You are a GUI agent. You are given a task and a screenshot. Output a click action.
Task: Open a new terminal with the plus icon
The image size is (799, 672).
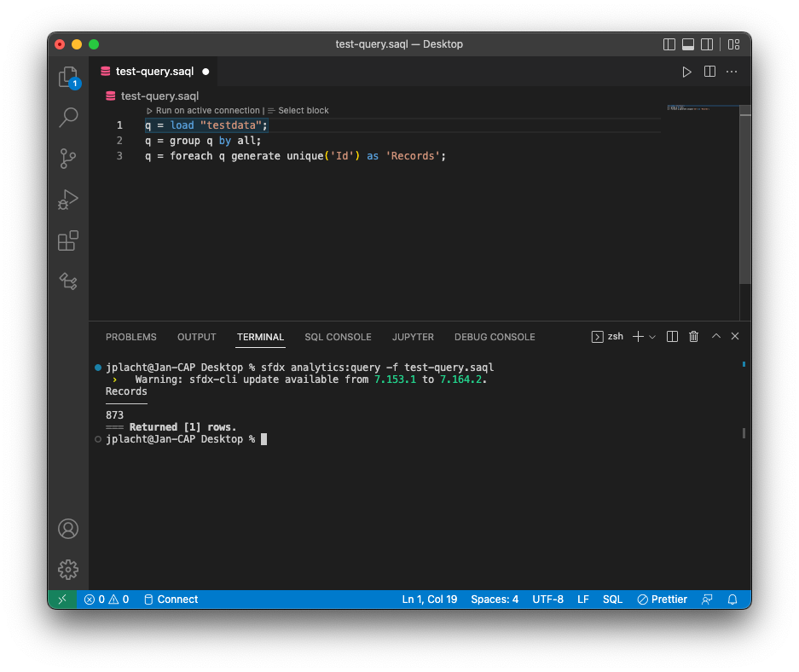point(639,336)
